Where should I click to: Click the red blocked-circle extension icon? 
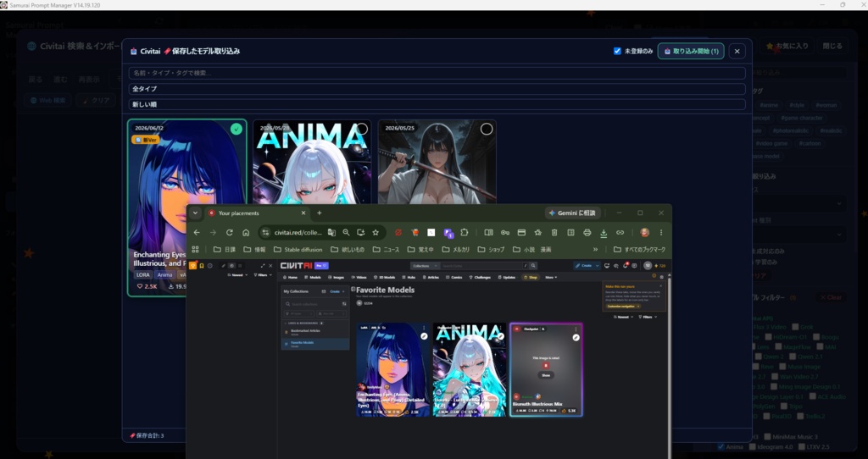398,233
